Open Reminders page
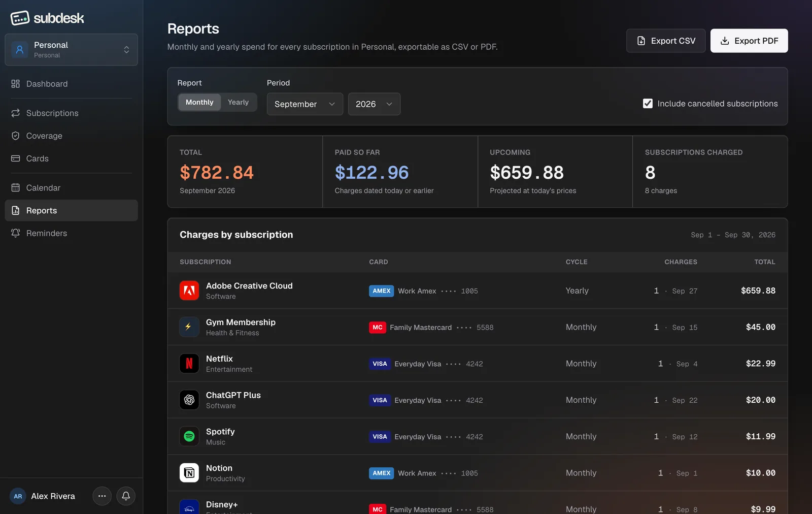 [71, 233]
